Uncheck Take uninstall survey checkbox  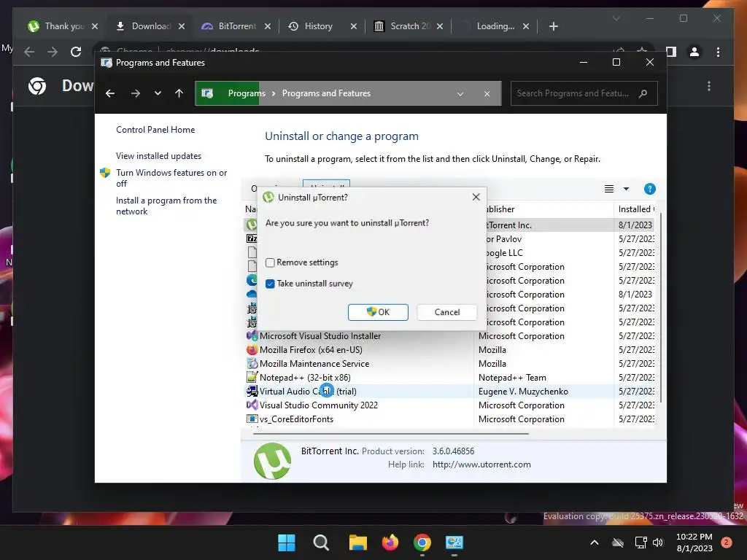[x=270, y=284]
